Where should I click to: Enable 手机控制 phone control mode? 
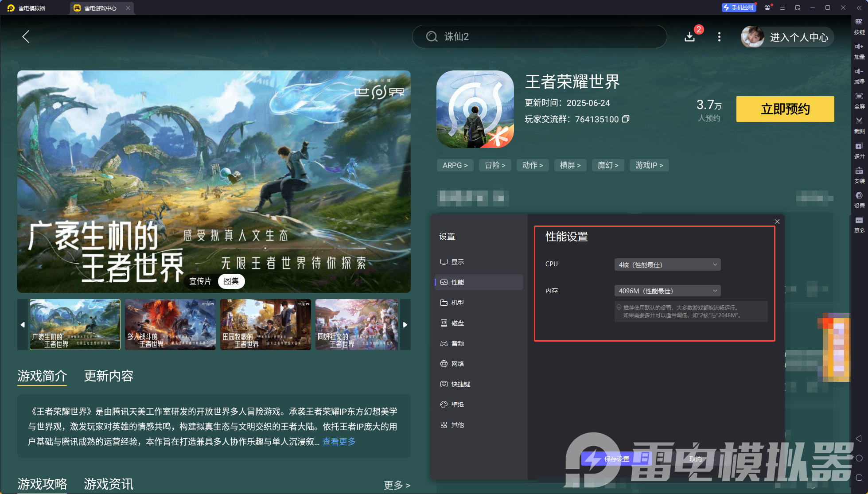738,8
